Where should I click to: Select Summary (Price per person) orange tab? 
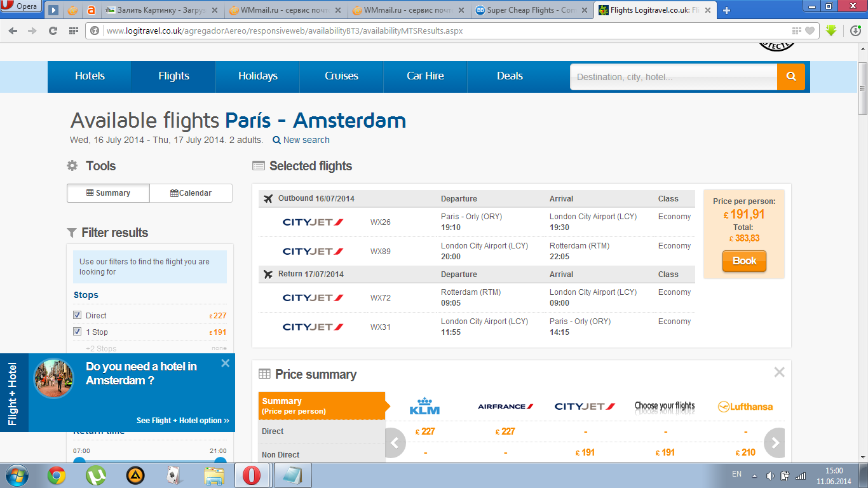click(322, 406)
